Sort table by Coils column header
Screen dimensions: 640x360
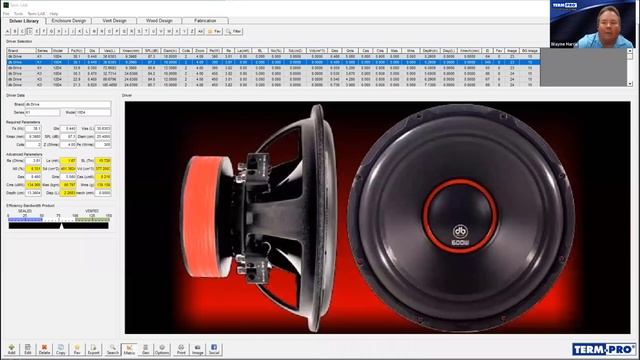(x=186, y=51)
